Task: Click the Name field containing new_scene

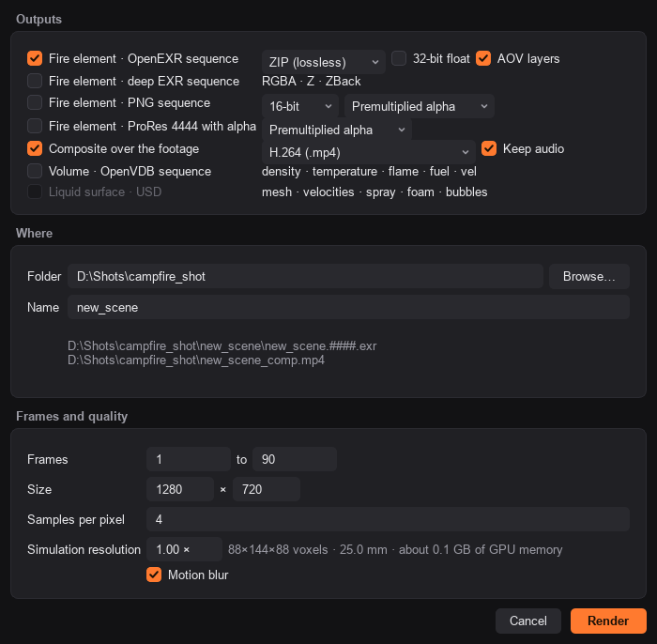Action: coord(348,308)
